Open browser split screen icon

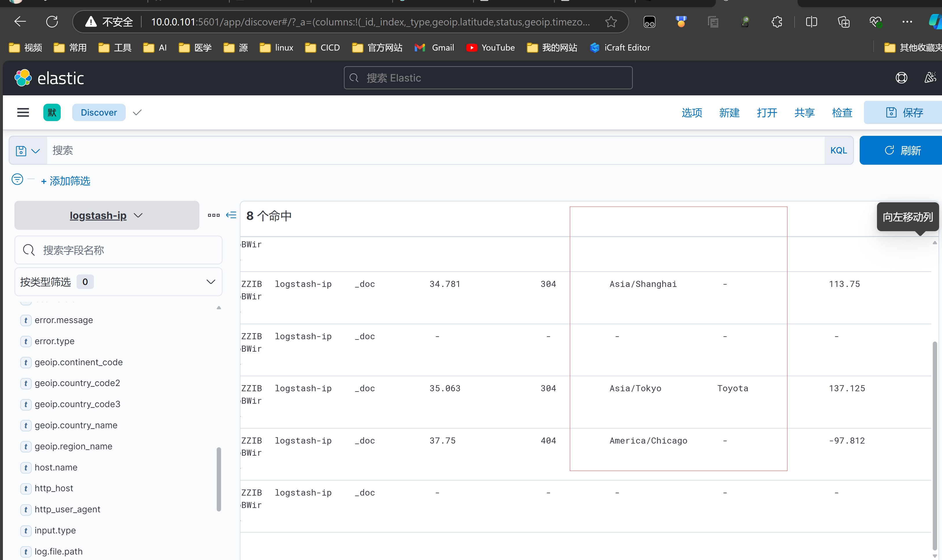point(811,22)
